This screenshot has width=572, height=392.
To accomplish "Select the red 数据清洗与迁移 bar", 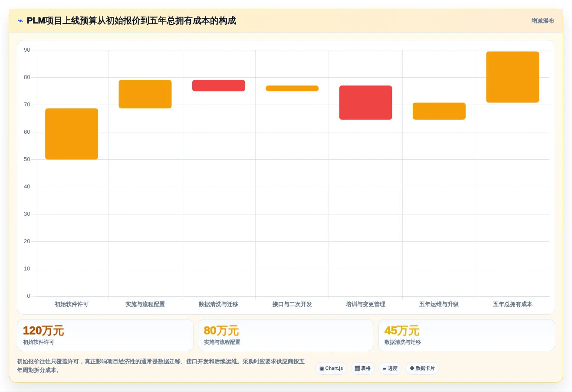I will [x=219, y=86].
